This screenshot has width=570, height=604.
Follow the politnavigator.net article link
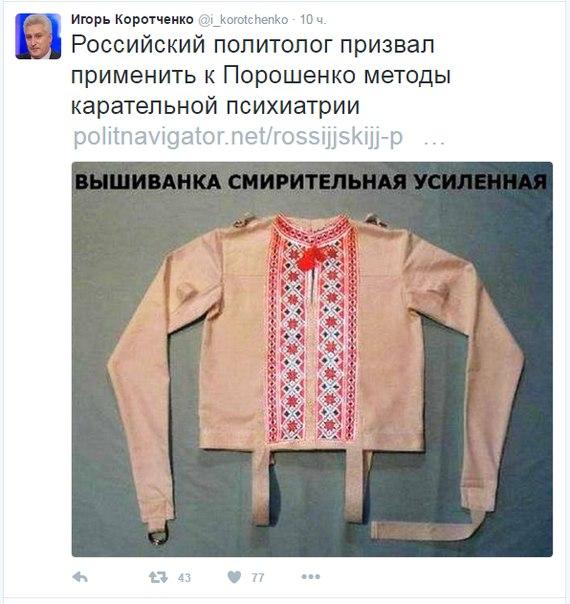click(238, 136)
